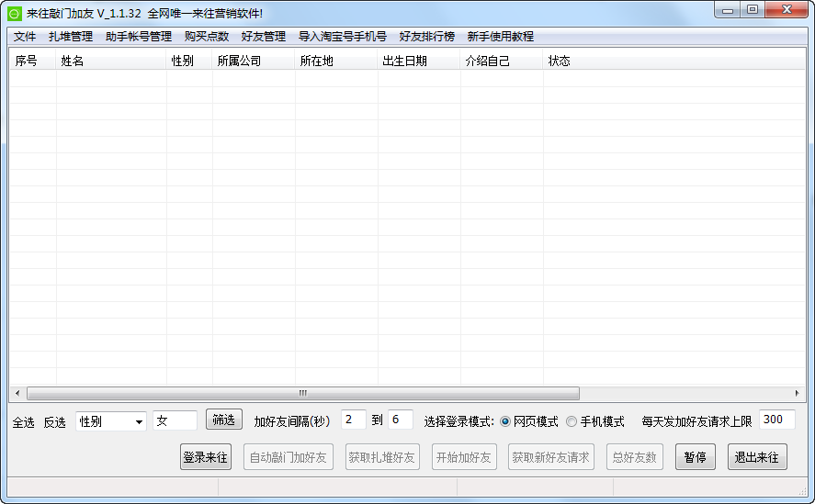
Task: Click the horizontal scrollbar right arrow
Action: 798,393
